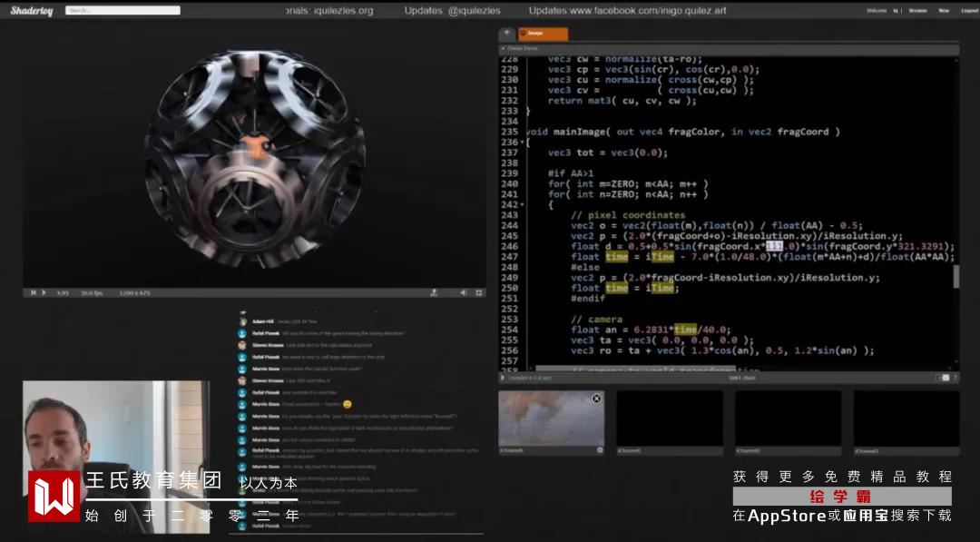
Task: Click the webcam video overlay
Action: 116,457
